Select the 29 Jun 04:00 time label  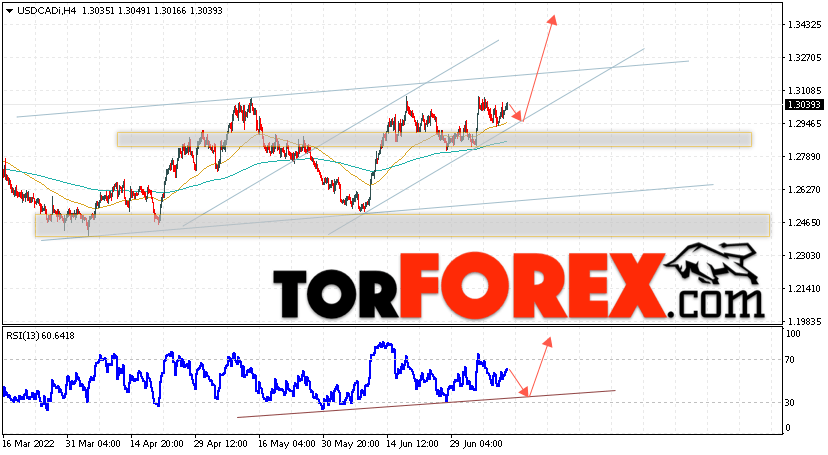477,444
